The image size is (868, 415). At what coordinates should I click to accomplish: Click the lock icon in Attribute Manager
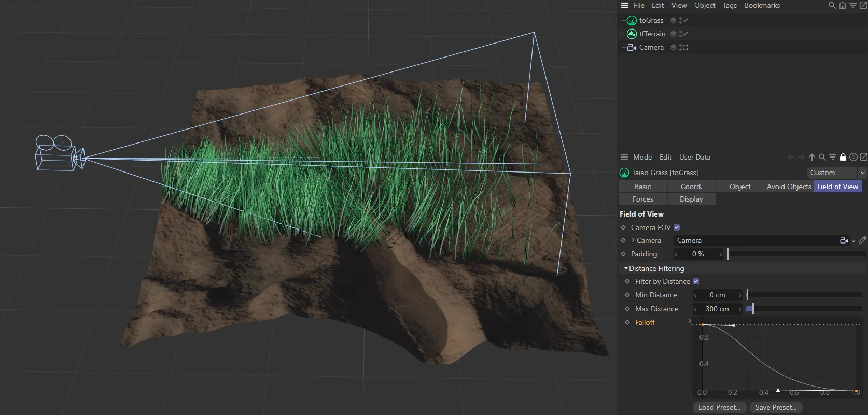pyautogui.click(x=843, y=157)
